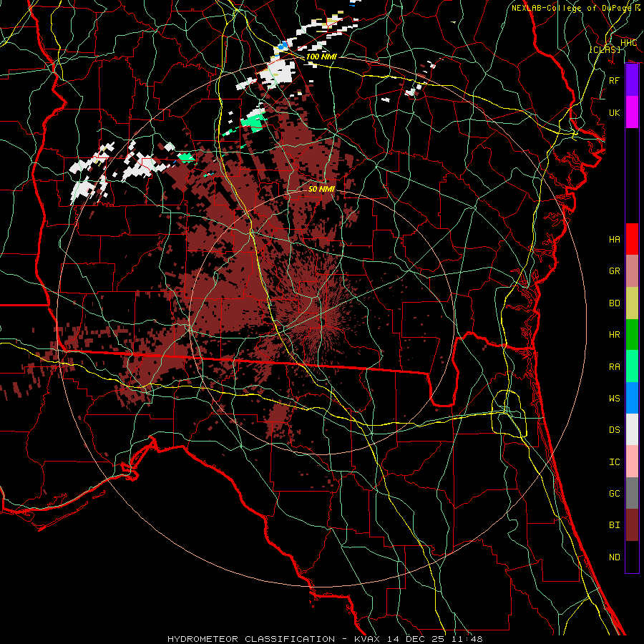
Task: Click the 50 NMI range ring label
Action: (x=321, y=189)
